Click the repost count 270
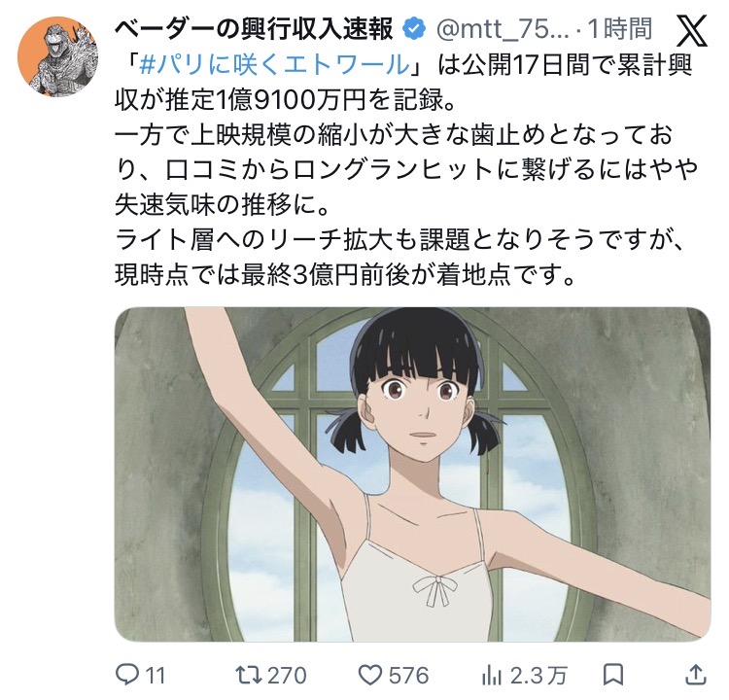Viewport: 729px width, 700px height. (x=287, y=676)
